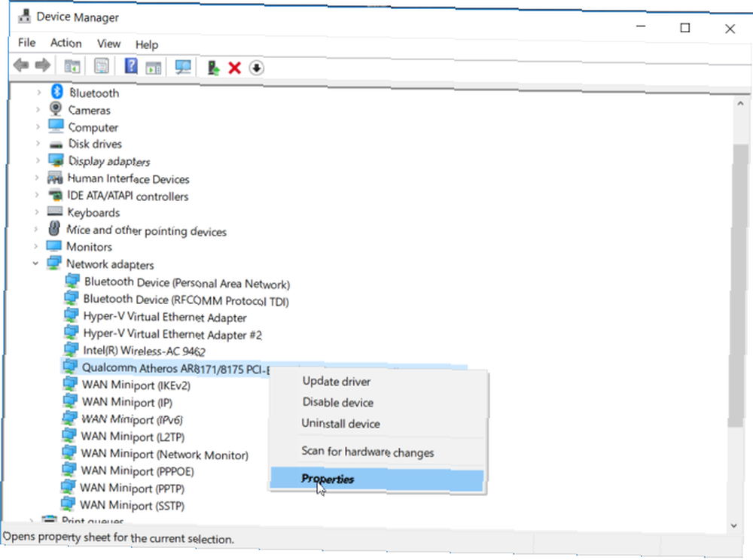Click the disable device down-arrow icon
The height and width of the screenshot is (560, 753).
coord(257,68)
